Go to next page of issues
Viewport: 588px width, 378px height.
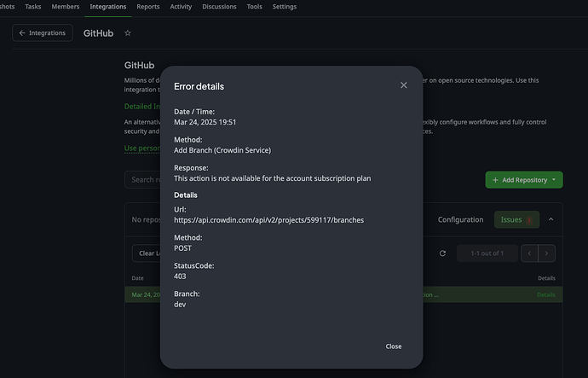point(547,253)
